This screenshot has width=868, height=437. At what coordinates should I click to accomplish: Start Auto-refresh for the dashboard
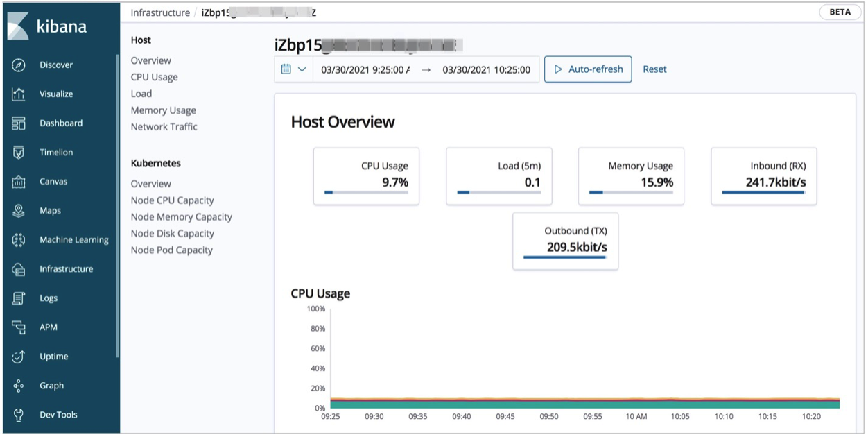click(x=587, y=69)
